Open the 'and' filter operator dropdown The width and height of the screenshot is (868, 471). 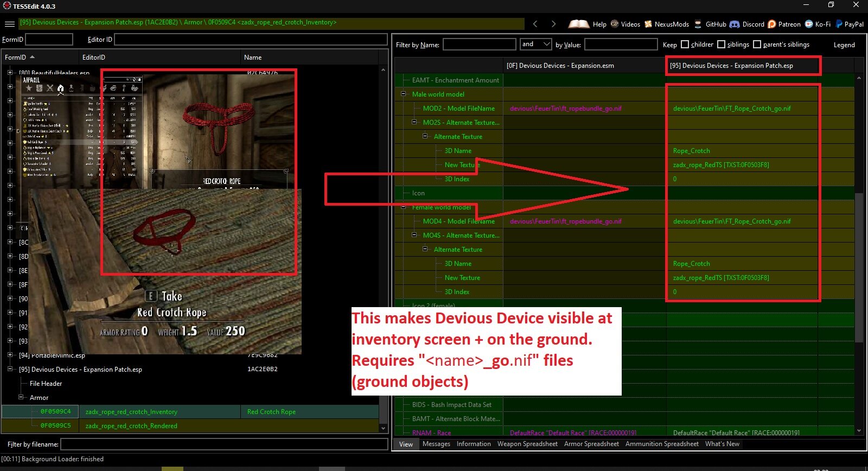coord(547,44)
